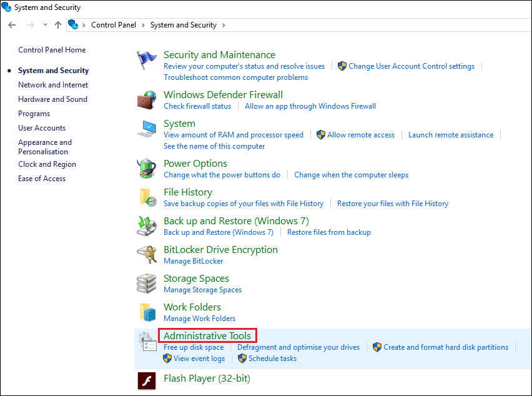This screenshot has height=396, width=532.
Task: Click Free up disk space
Action: click(x=194, y=347)
